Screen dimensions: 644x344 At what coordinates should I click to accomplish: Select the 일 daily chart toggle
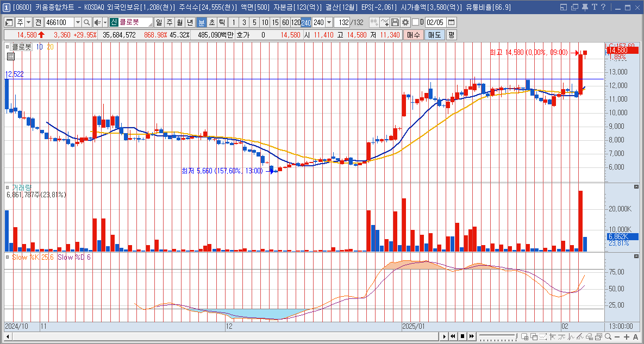point(159,23)
